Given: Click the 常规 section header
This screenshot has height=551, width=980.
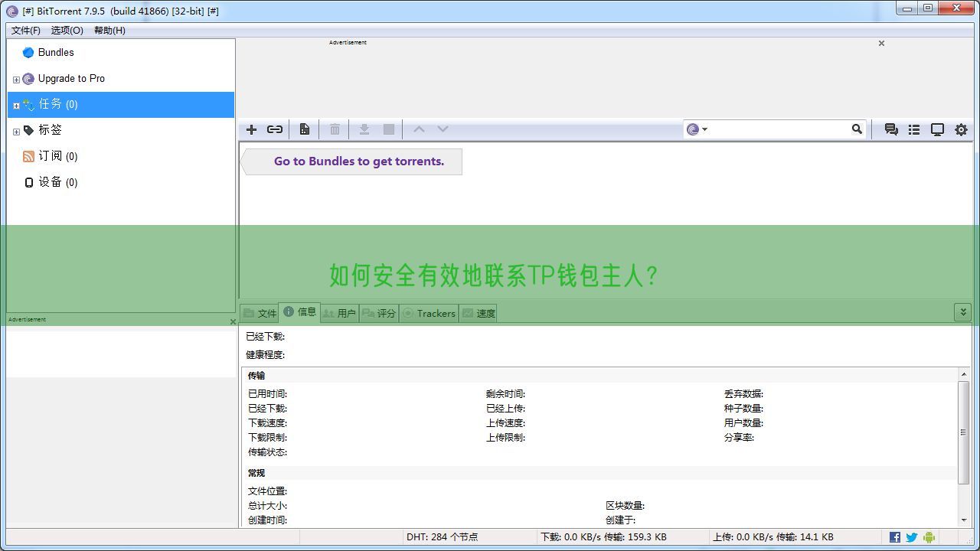Looking at the screenshot, I should 256,474.
